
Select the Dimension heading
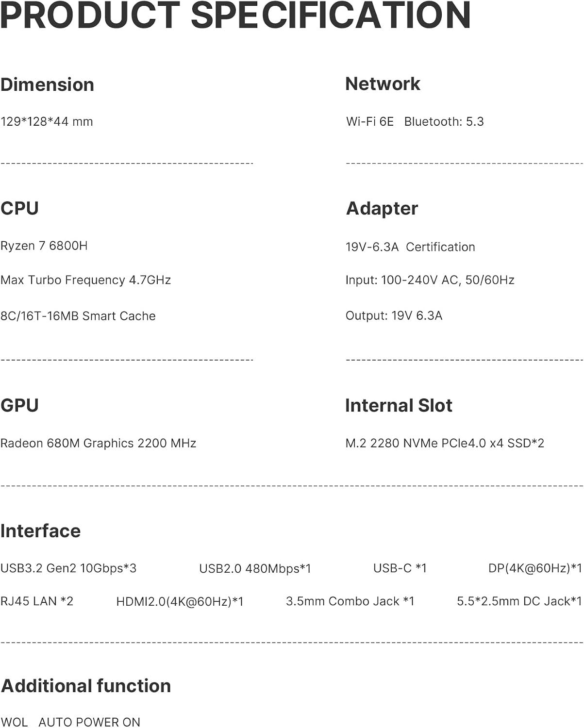click(x=47, y=84)
